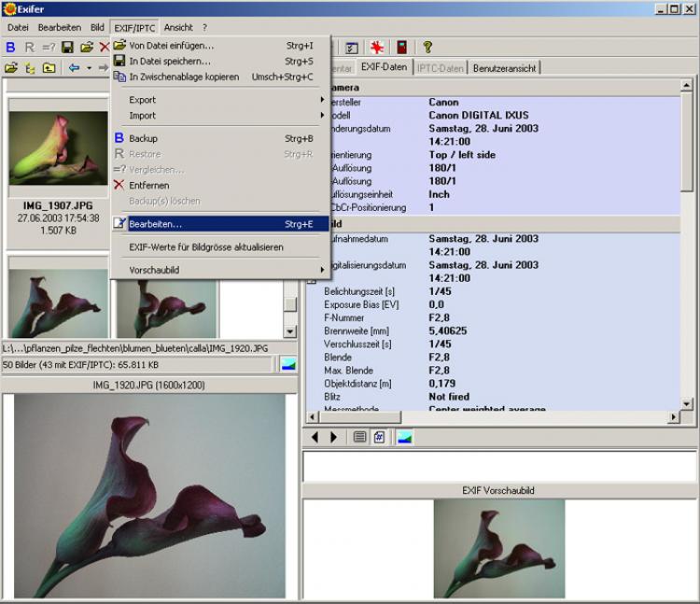
Task: Switch to the Benutzeransicht tab
Action: pyautogui.click(x=505, y=68)
